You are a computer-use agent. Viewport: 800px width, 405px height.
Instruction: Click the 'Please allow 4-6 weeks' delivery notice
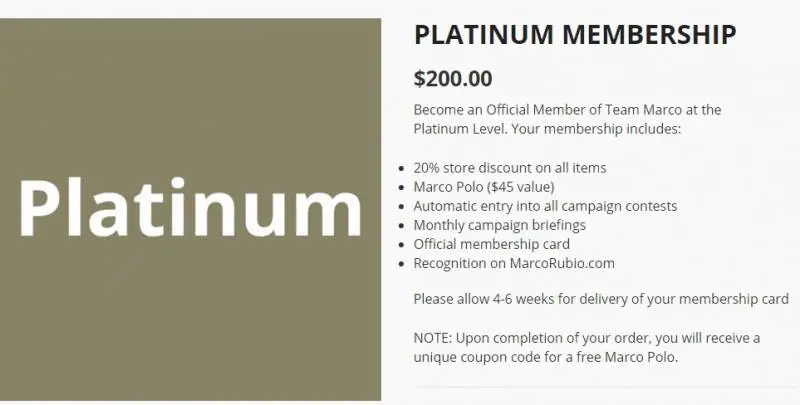click(x=601, y=299)
